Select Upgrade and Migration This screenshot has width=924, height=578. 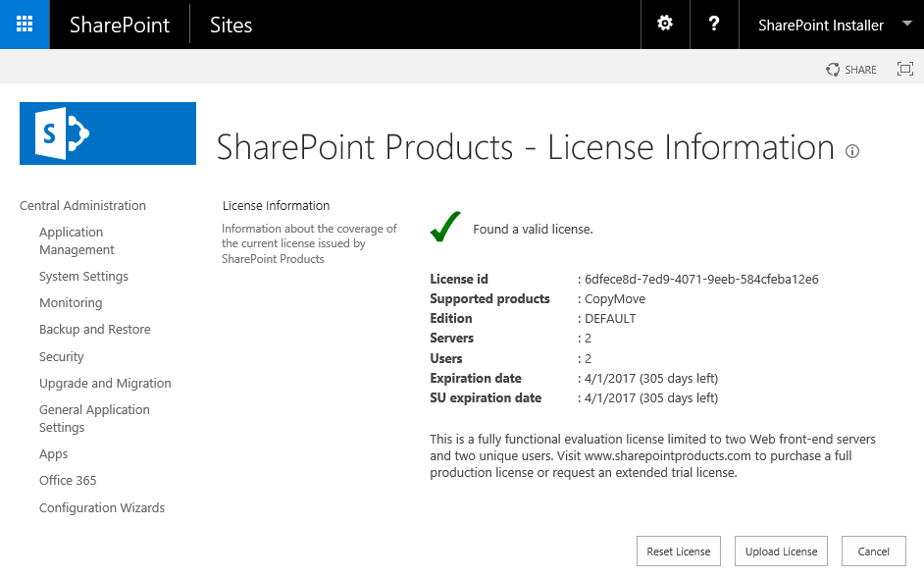click(105, 383)
